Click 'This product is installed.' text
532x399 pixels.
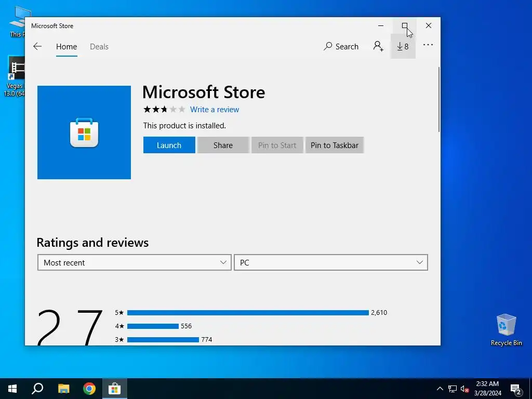tap(184, 126)
